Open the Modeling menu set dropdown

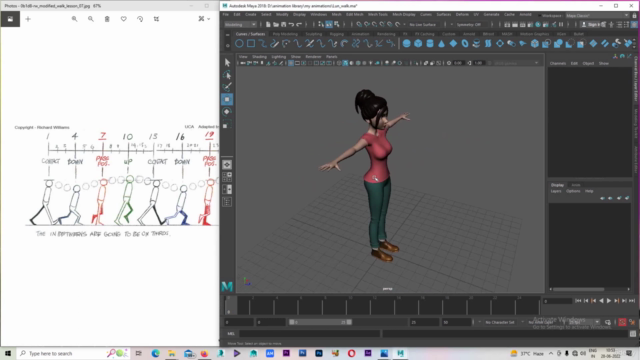(x=240, y=24)
